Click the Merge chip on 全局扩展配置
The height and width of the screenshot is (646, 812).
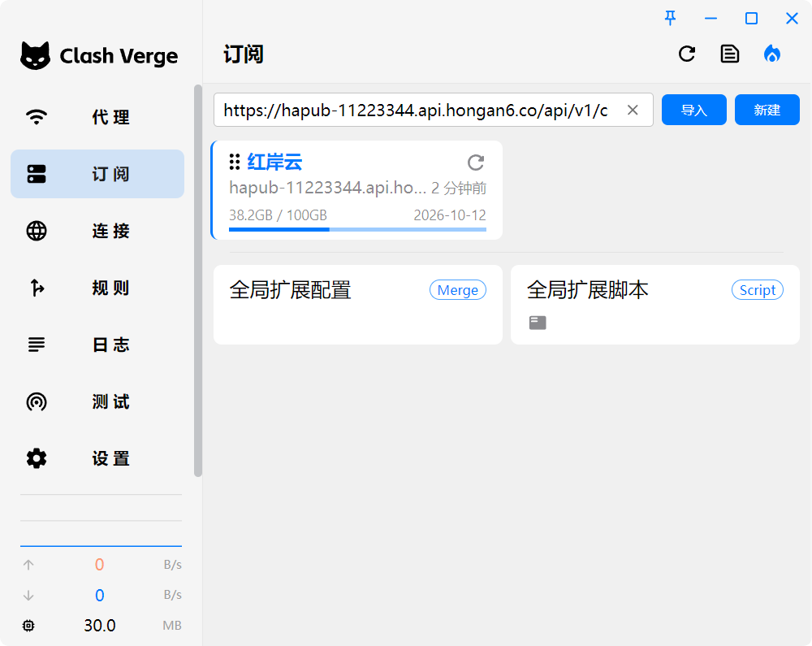(x=457, y=289)
